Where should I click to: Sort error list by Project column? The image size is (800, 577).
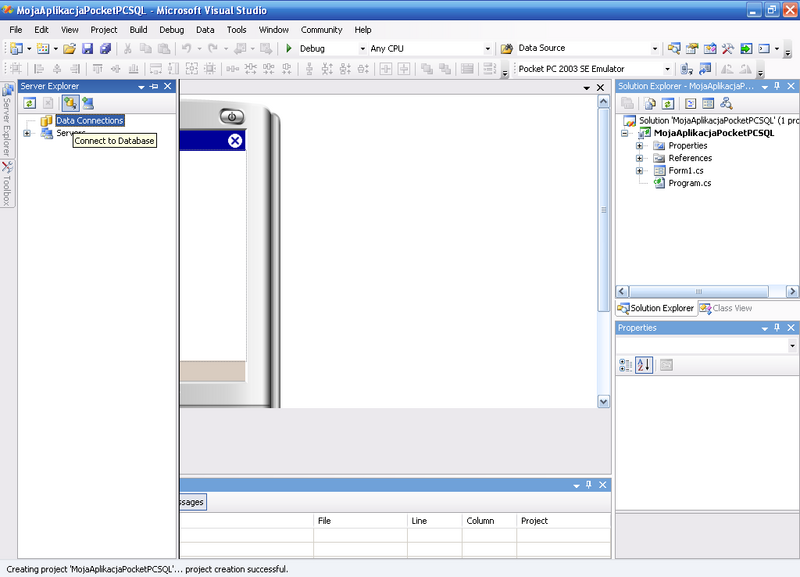tap(563, 521)
